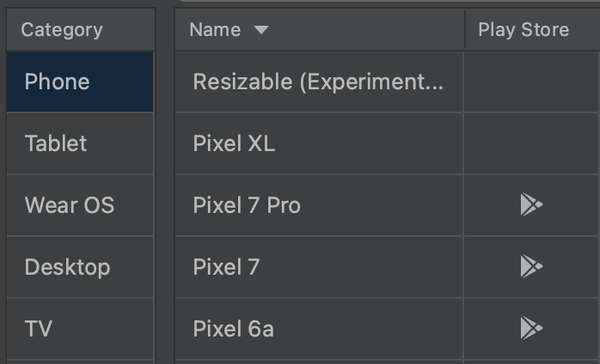Choose the Pixel 7 Pro device
600x364 pixels.
pyautogui.click(x=247, y=205)
